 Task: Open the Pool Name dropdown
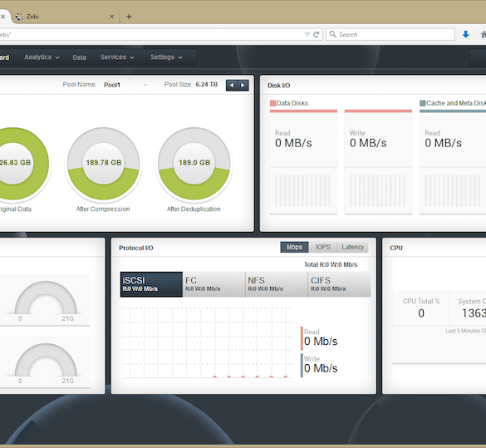click(x=125, y=85)
